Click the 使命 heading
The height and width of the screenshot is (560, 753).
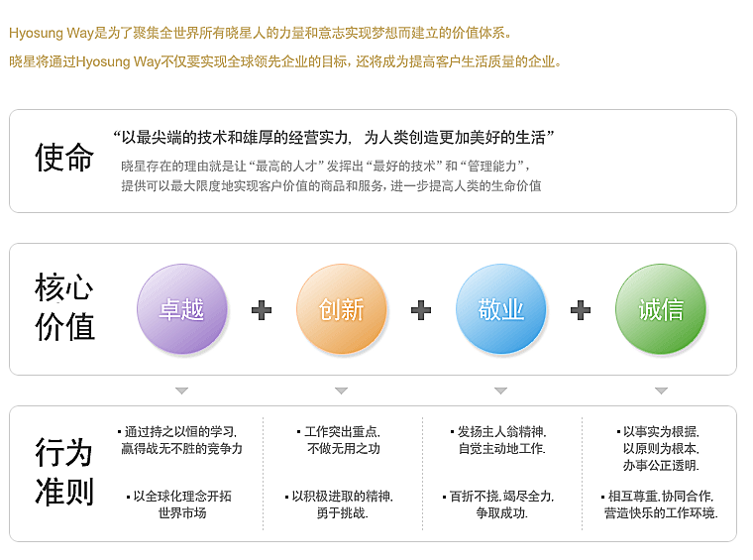point(64,157)
